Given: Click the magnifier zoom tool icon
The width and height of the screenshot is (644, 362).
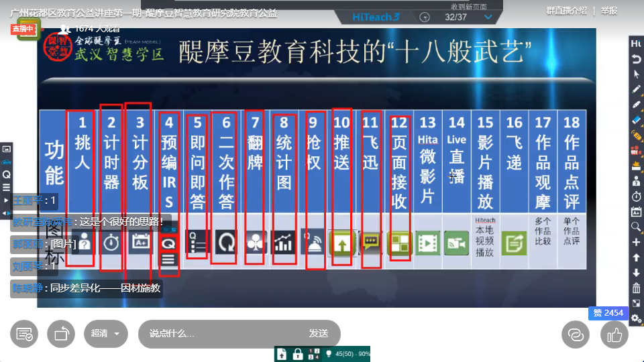Looking at the screenshot, I should (x=637, y=227).
